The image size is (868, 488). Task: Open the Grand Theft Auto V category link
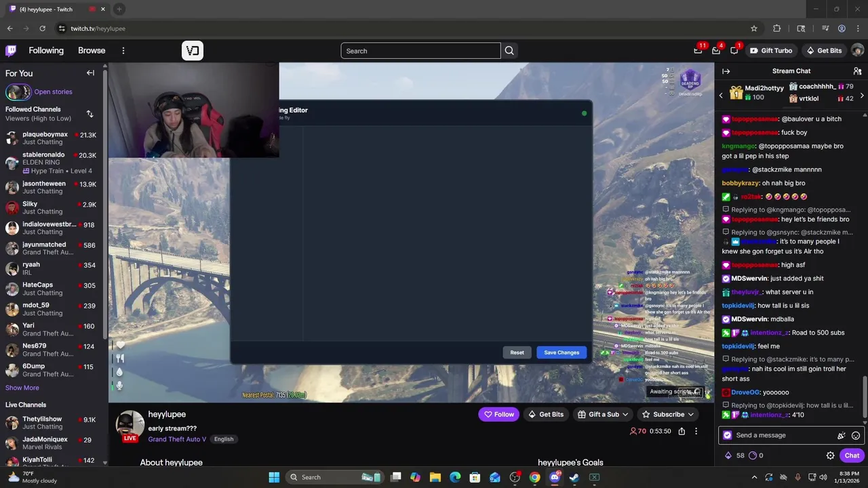coord(177,439)
